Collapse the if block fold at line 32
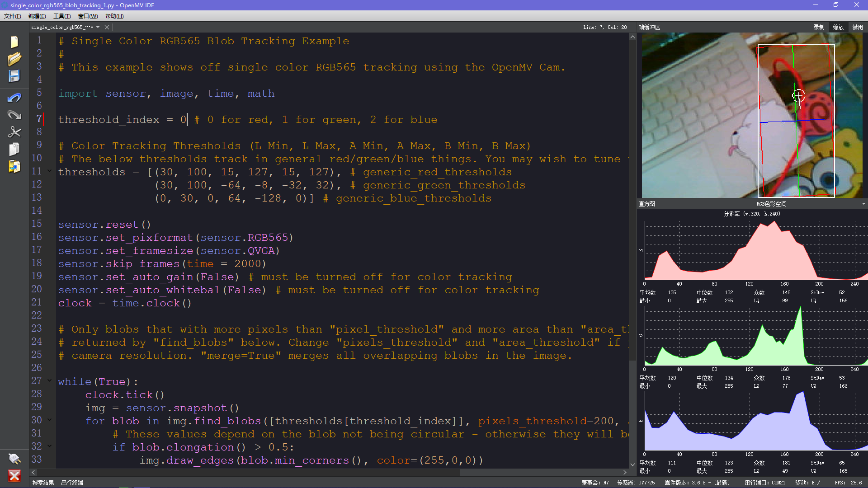Viewport: 868px width, 488px height. (50, 447)
